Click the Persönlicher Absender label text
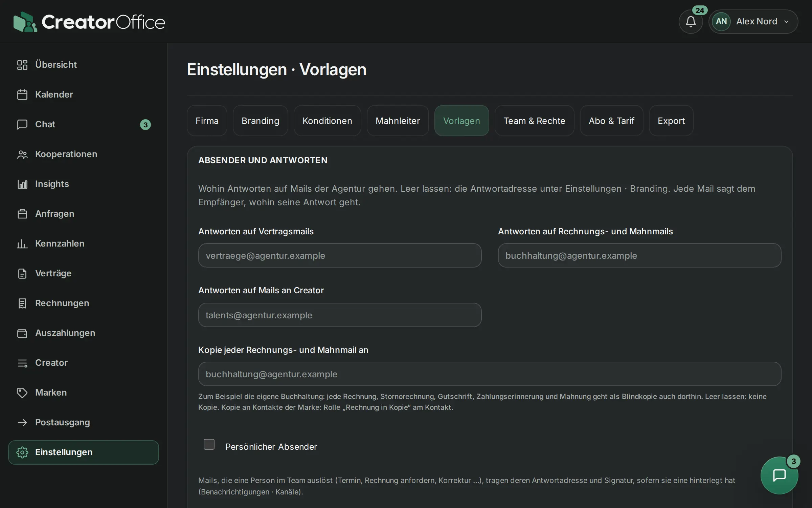 pyautogui.click(x=271, y=447)
